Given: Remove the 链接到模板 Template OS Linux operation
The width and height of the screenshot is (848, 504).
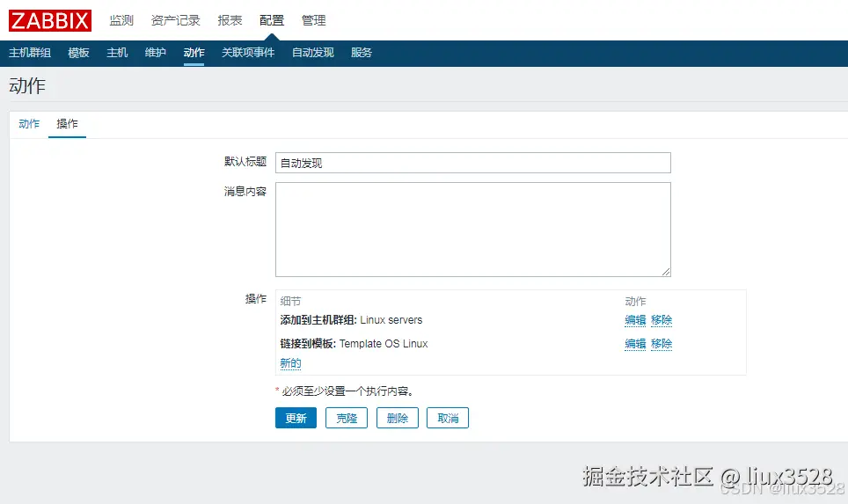Looking at the screenshot, I should [x=662, y=344].
